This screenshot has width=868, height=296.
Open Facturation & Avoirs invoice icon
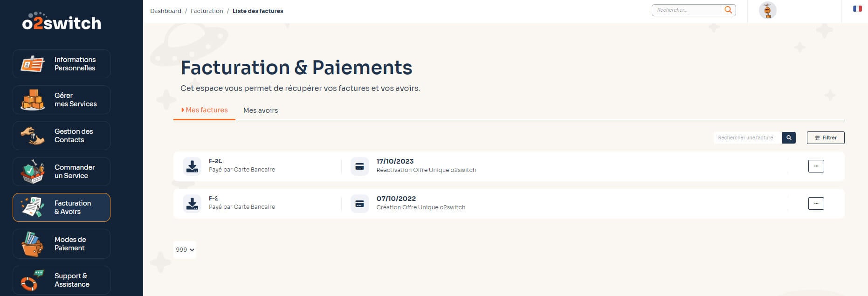[x=33, y=207]
